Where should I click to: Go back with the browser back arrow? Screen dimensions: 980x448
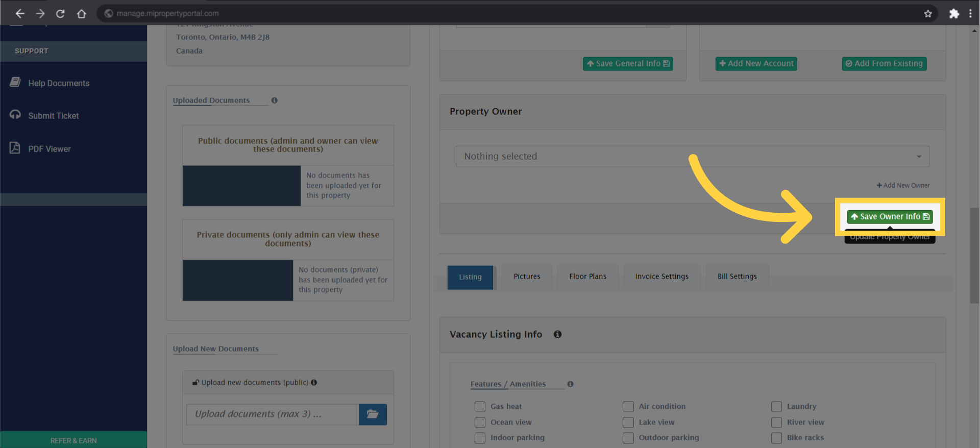[x=20, y=14]
